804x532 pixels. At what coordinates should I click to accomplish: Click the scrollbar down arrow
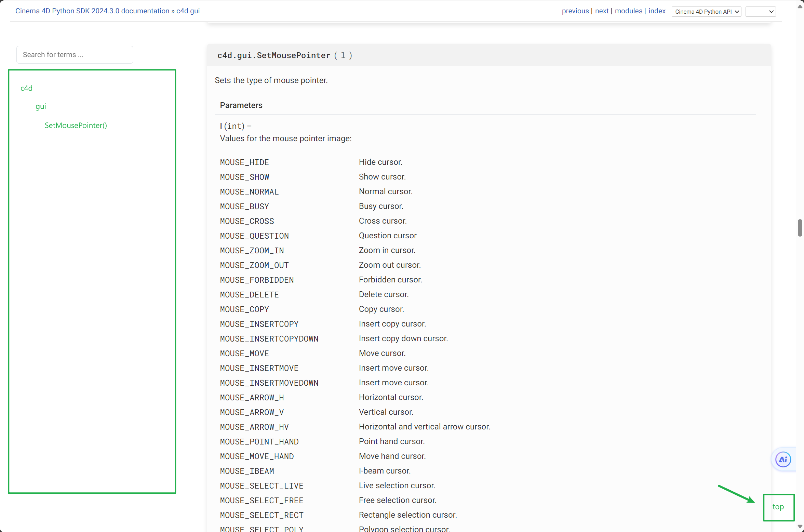coord(800,527)
